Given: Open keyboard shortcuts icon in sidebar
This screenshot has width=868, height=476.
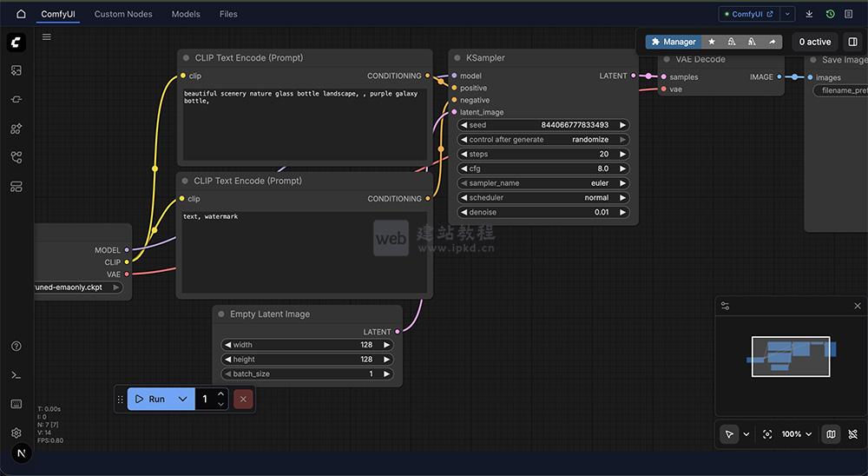Looking at the screenshot, I should tap(16, 404).
